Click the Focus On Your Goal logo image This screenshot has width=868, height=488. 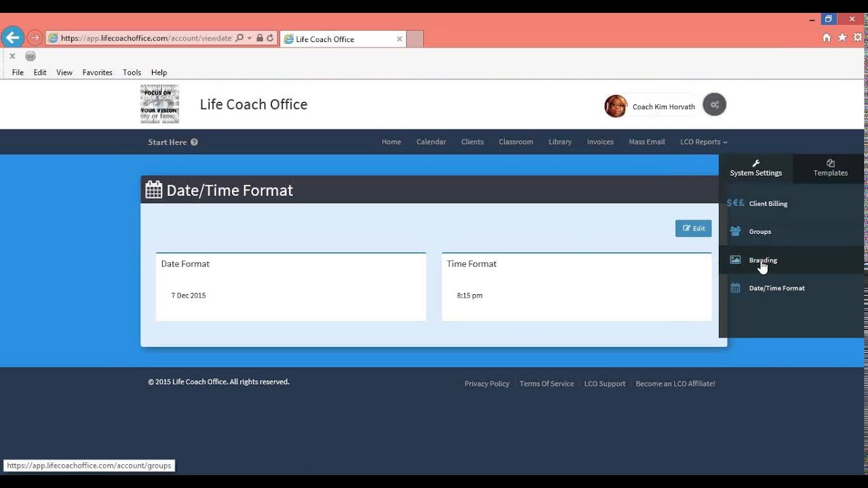coord(159,104)
